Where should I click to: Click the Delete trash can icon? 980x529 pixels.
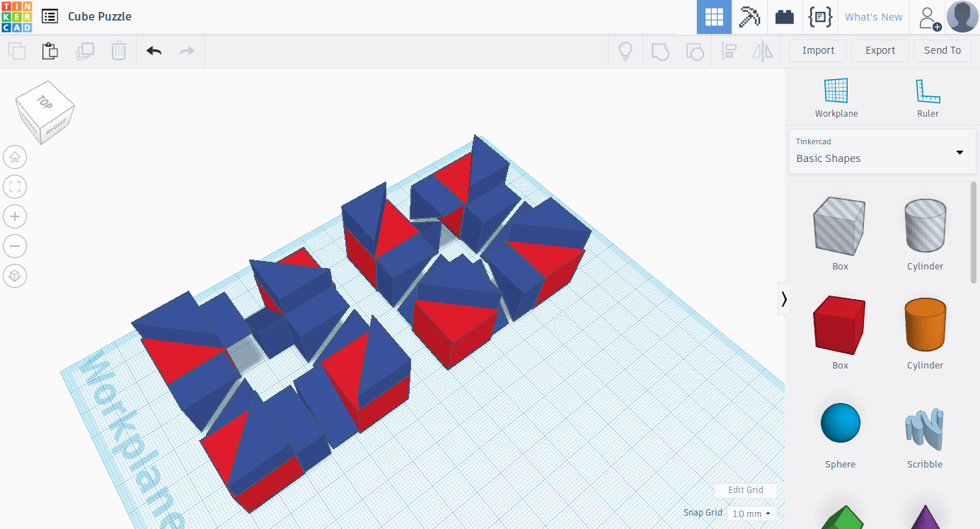(118, 51)
